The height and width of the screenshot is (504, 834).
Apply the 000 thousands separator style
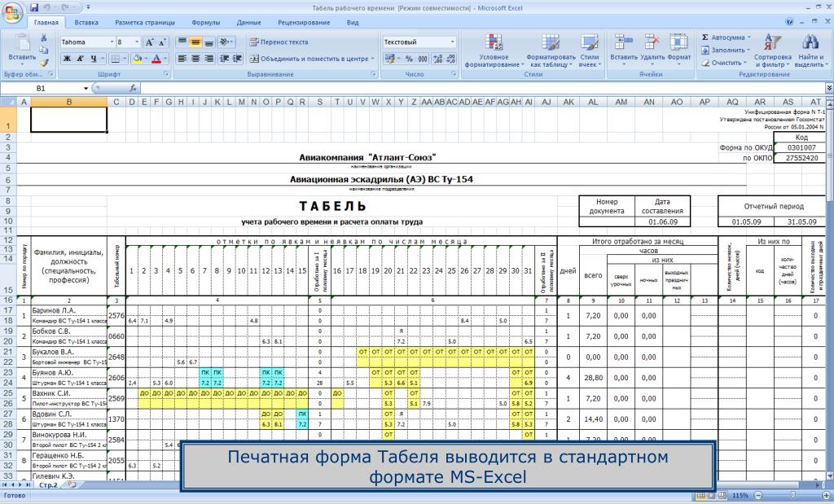click(423, 59)
